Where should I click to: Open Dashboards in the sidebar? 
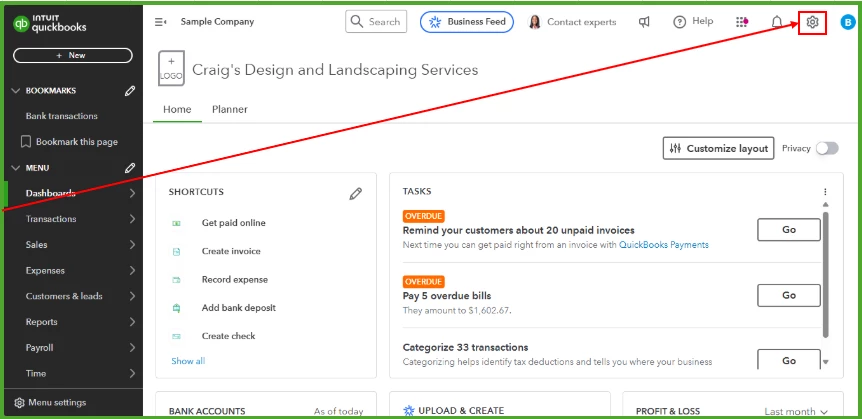point(51,193)
